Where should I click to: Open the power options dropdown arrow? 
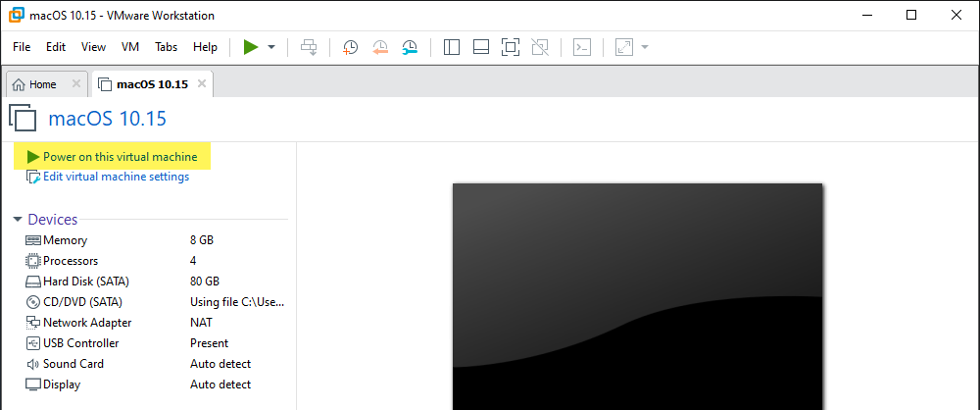[x=271, y=48]
